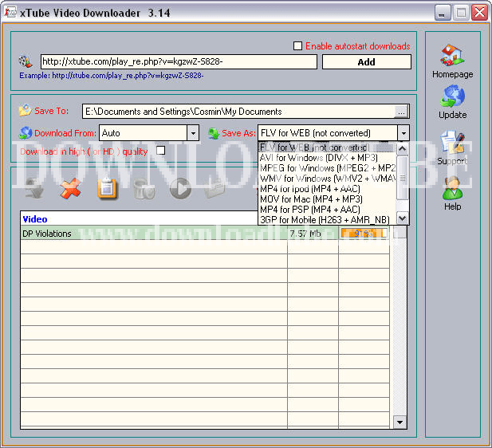The width and height of the screenshot is (492, 448).
Task: Enable autostart downloads checkbox
Action: (x=298, y=46)
